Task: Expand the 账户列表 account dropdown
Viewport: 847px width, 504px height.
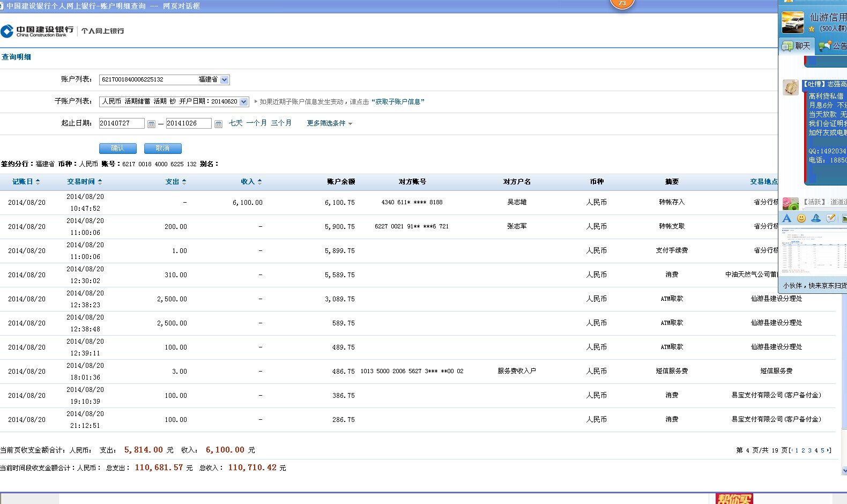Action: (225, 80)
